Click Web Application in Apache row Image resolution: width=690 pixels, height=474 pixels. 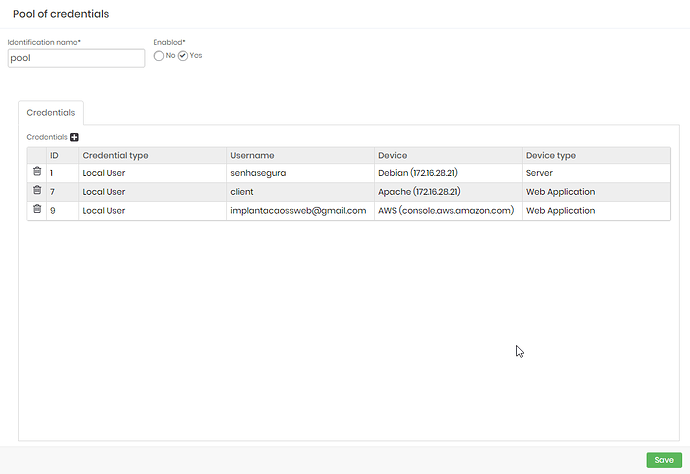pyautogui.click(x=596, y=192)
